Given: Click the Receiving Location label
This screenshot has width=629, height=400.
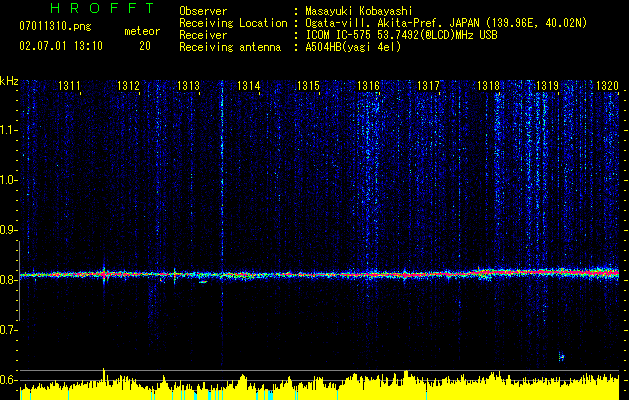Looking at the screenshot, I should (233, 23).
